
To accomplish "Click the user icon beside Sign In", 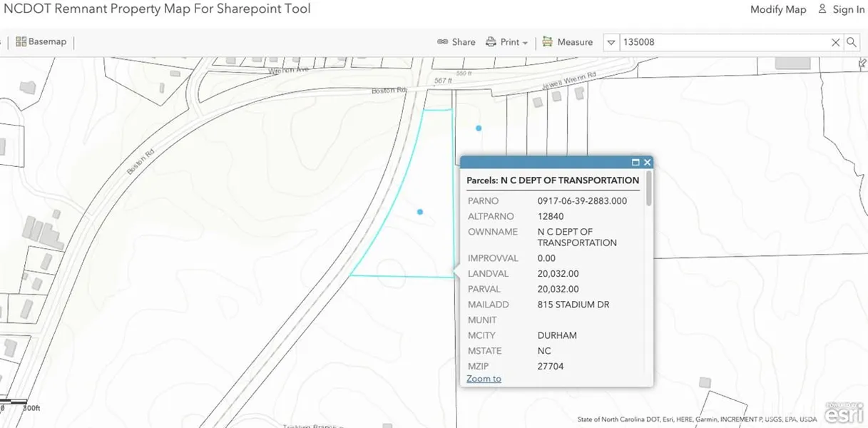I will coord(822,9).
